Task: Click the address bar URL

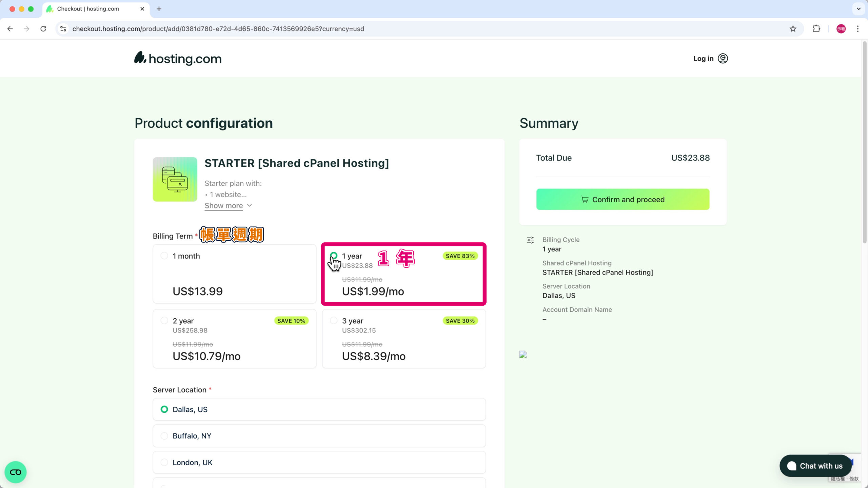Action: pyautogui.click(x=218, y=29)
